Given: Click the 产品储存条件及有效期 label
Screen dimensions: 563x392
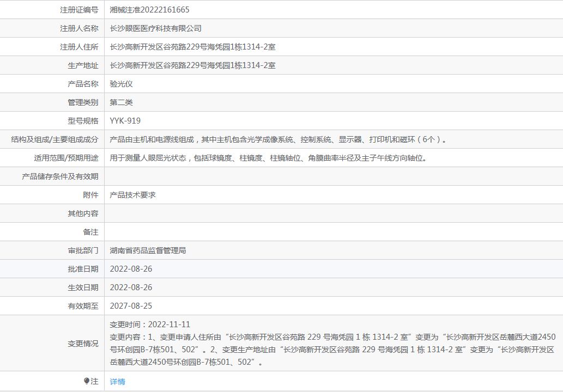Looking at the screenshot, I should point(60,176).
